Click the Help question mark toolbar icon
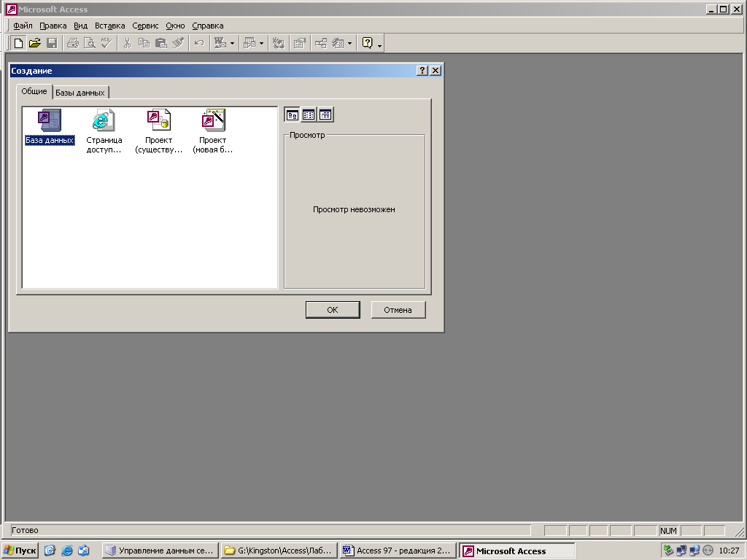747x560 pixels. point(368,43)
